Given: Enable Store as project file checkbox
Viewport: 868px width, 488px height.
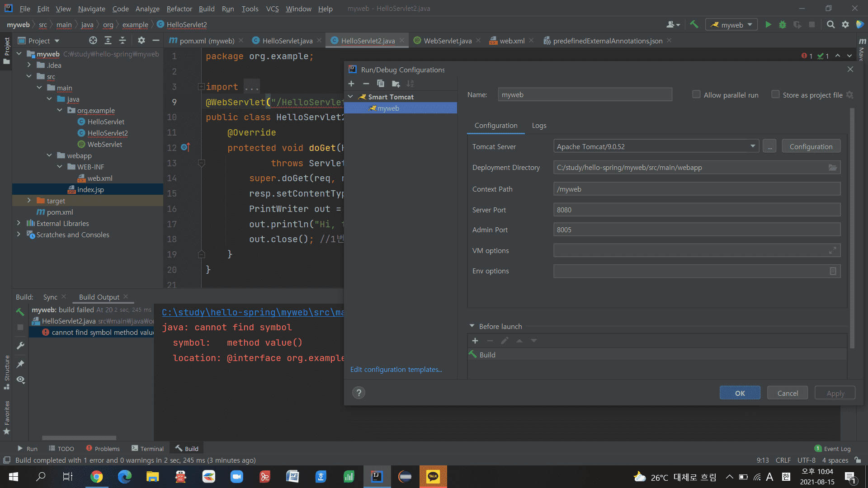Looking at the screenshot, I should click(775, 94).
